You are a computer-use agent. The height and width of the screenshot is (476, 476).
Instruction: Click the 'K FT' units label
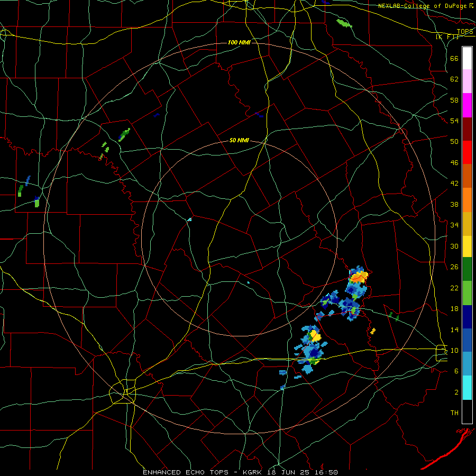point(448,37)
